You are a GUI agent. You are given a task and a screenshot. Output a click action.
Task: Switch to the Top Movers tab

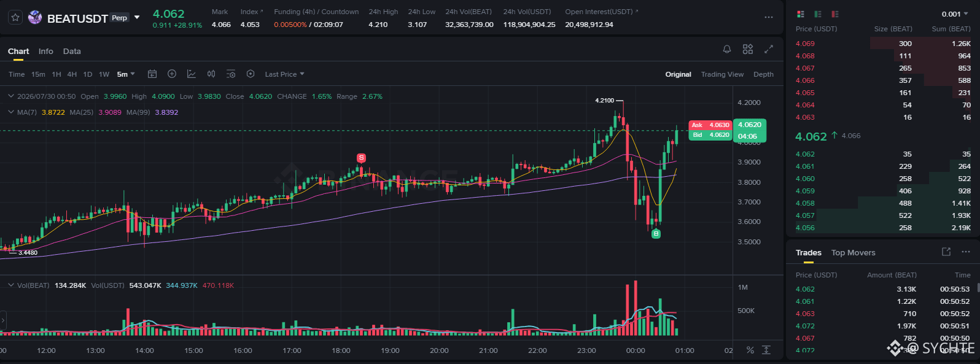(x=853, y=253)
